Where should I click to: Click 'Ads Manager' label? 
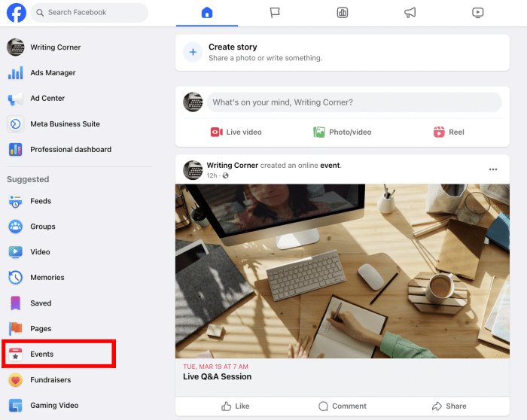53,73
